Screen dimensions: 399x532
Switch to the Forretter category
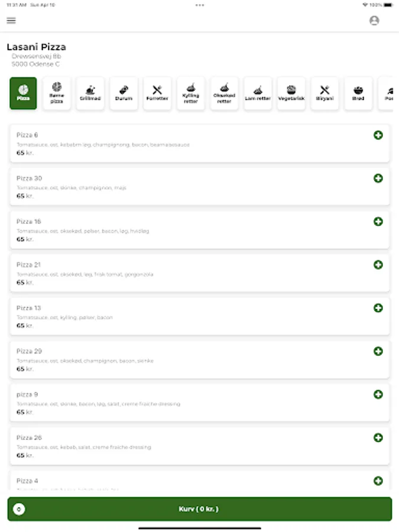[157, 93]
